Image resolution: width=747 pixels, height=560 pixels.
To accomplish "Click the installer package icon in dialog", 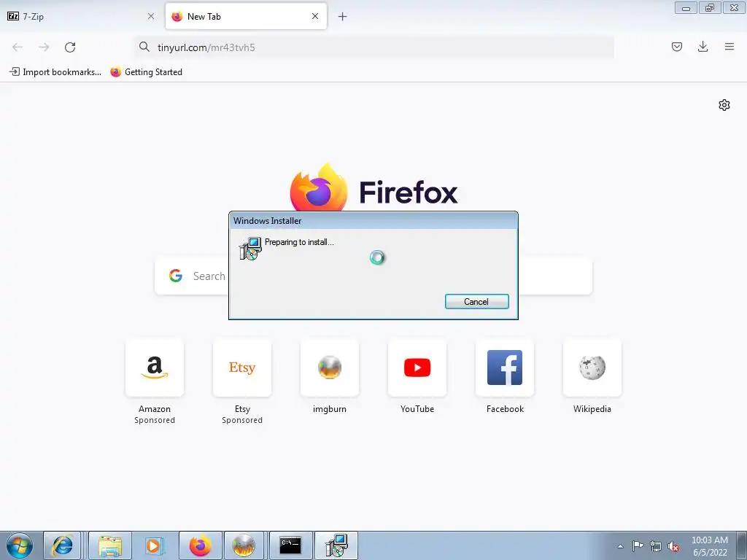I will coord(250,248).
